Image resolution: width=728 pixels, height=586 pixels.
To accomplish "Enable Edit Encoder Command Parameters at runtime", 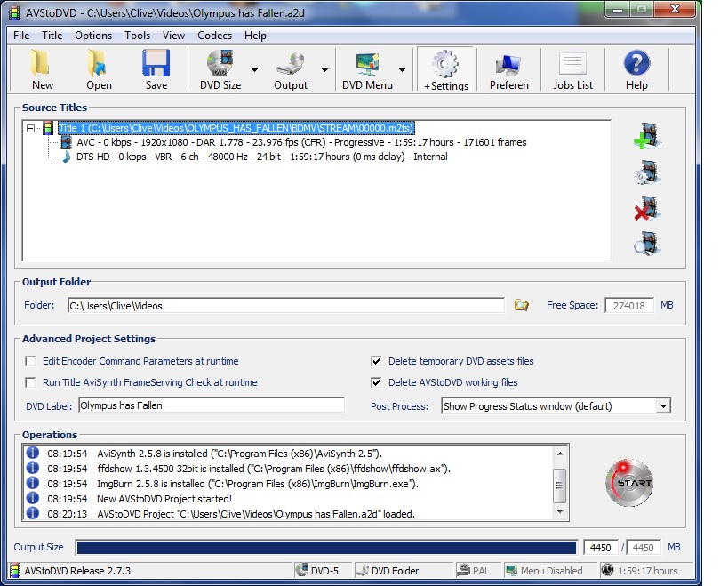I will pyautogui.click(x=30, y=361).
